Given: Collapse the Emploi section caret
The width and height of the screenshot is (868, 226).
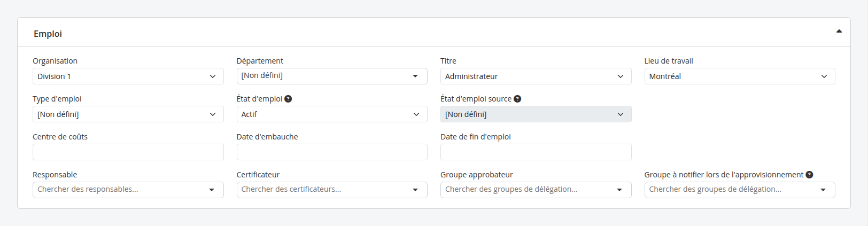Looking at the screenshot, I should (839, 32).
